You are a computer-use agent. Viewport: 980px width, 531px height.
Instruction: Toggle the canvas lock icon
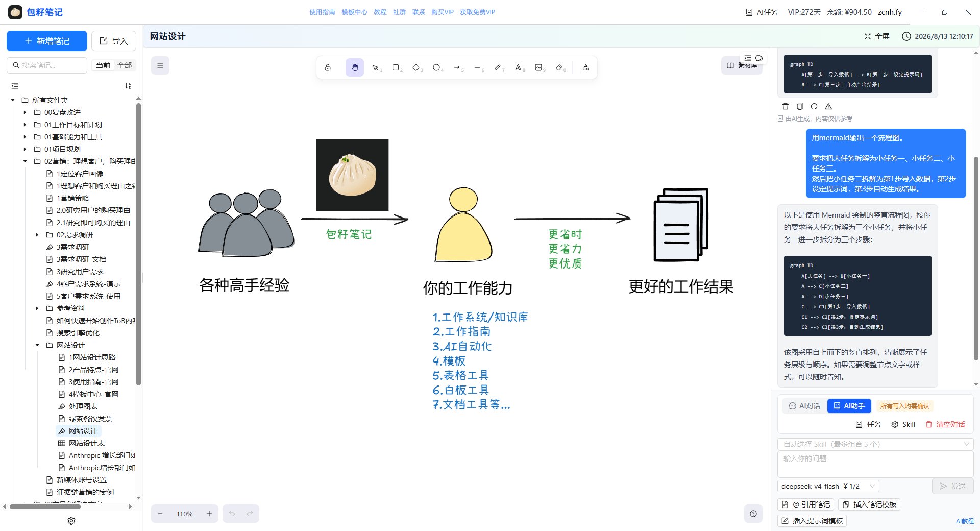click(328, 67)
